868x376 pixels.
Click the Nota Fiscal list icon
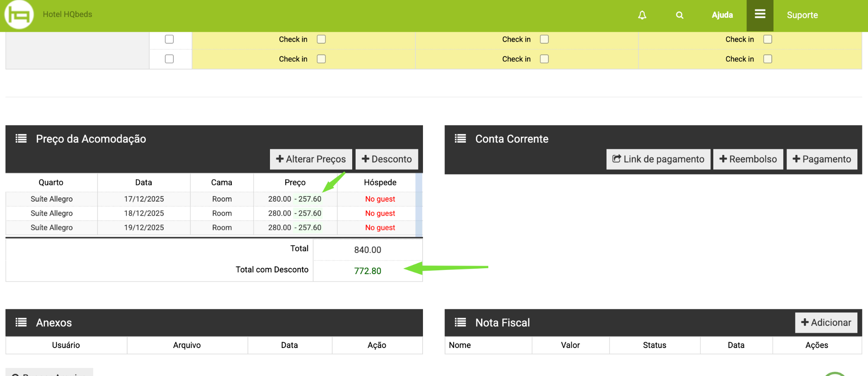coord(460,323)
